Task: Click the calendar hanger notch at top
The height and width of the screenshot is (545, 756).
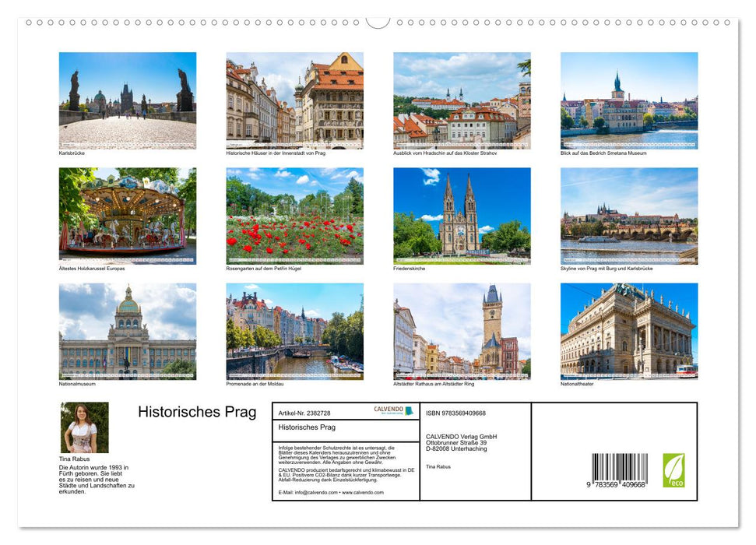Action: tap(378, 23)
